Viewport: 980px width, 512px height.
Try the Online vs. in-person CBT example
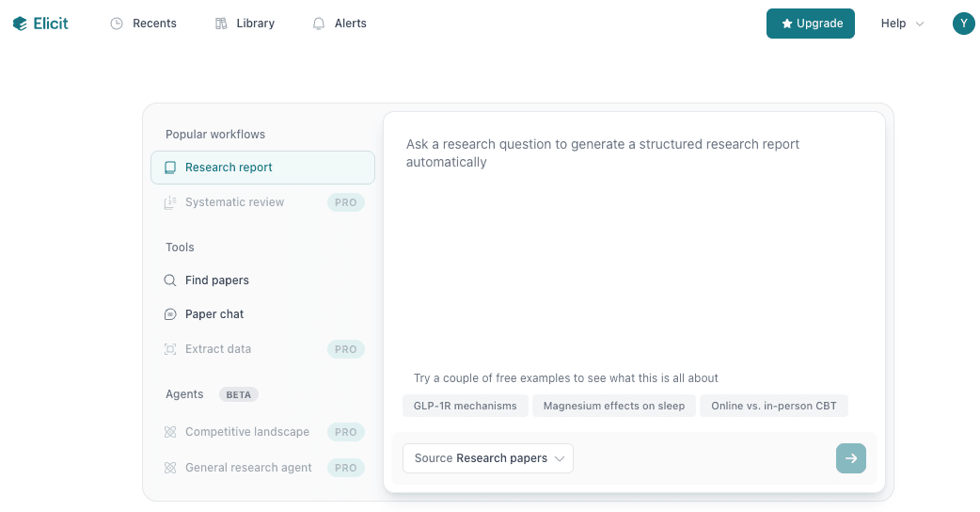pos(774,406)
